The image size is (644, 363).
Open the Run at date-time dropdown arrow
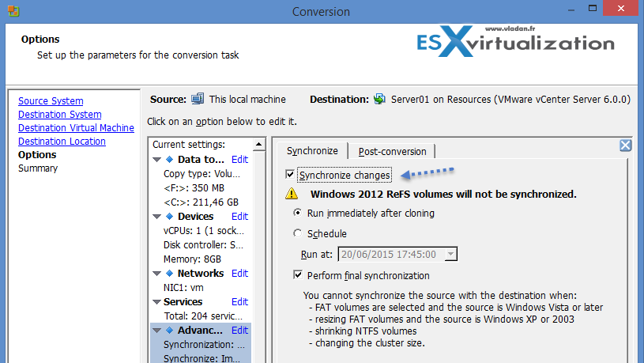(x=450, y=254)
